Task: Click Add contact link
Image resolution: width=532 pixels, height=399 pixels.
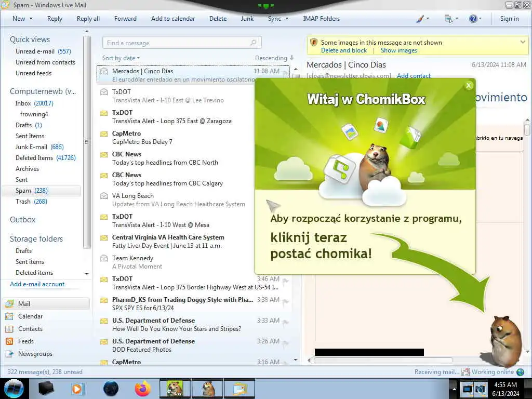Action: pos(414,76)
